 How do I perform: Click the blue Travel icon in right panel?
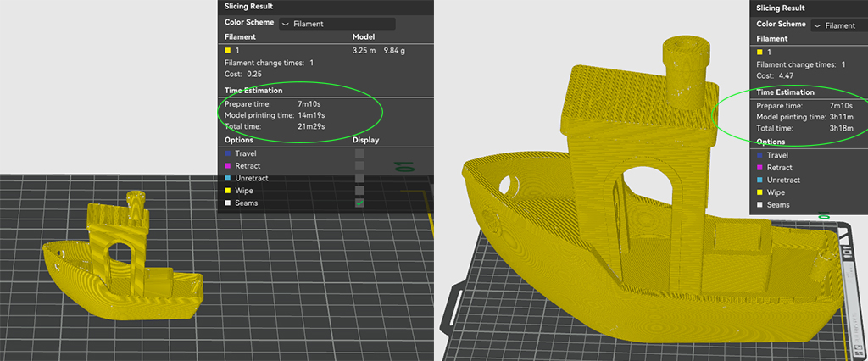[759, 156]
